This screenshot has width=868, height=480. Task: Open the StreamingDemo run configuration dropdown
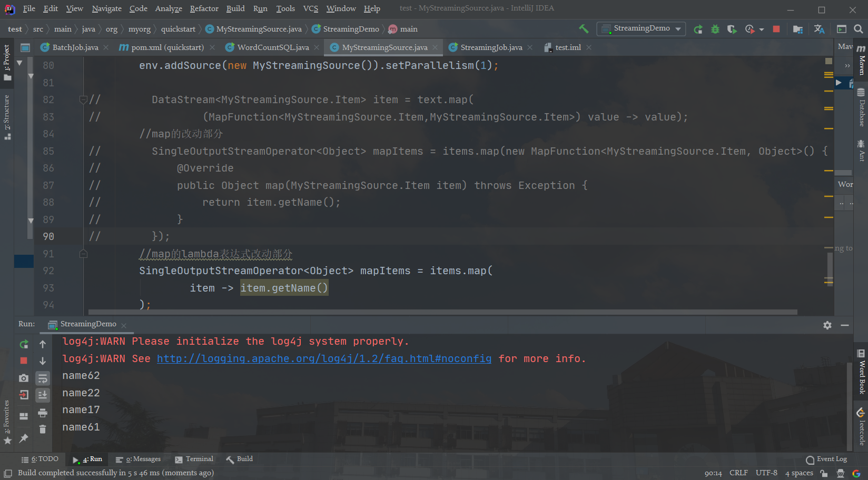tap(641, 29)
